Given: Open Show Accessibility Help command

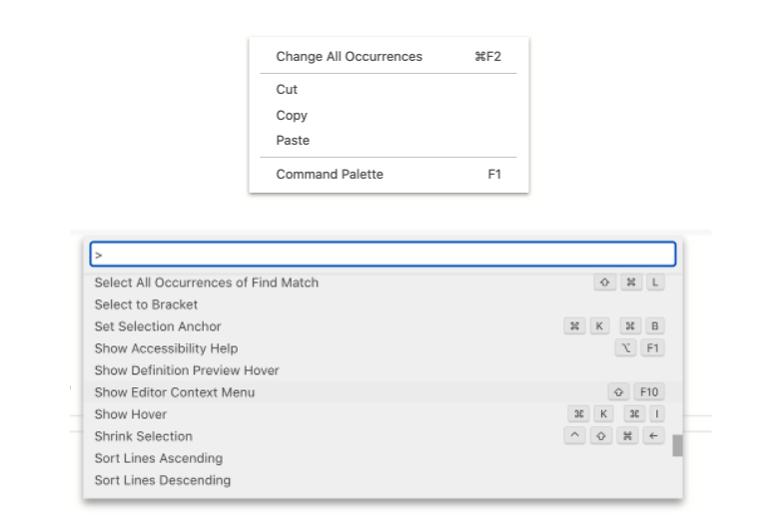Looking at the screenshot, I should point(166,348).
